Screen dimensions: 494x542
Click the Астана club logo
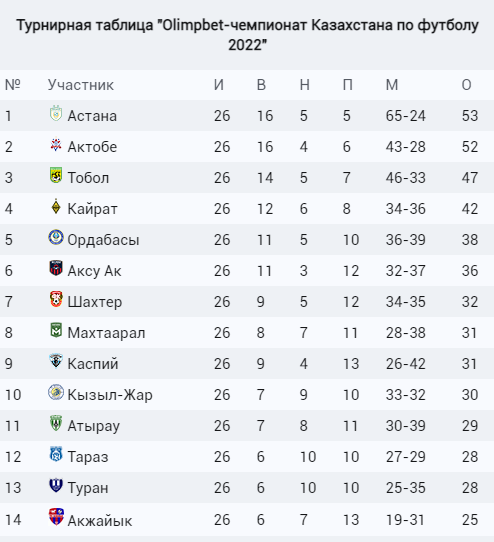(56, 113)
